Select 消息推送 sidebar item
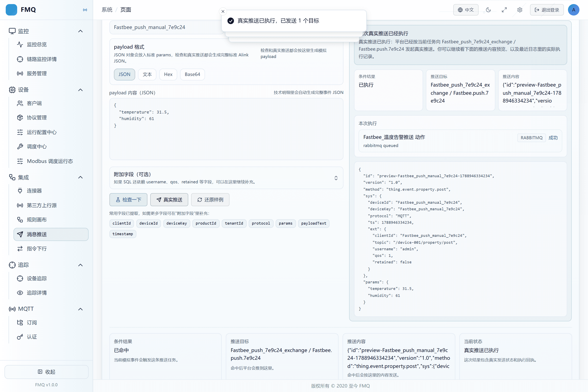Image resolution: width=588 pixels, height=392 pixels. tap(51, 234)
